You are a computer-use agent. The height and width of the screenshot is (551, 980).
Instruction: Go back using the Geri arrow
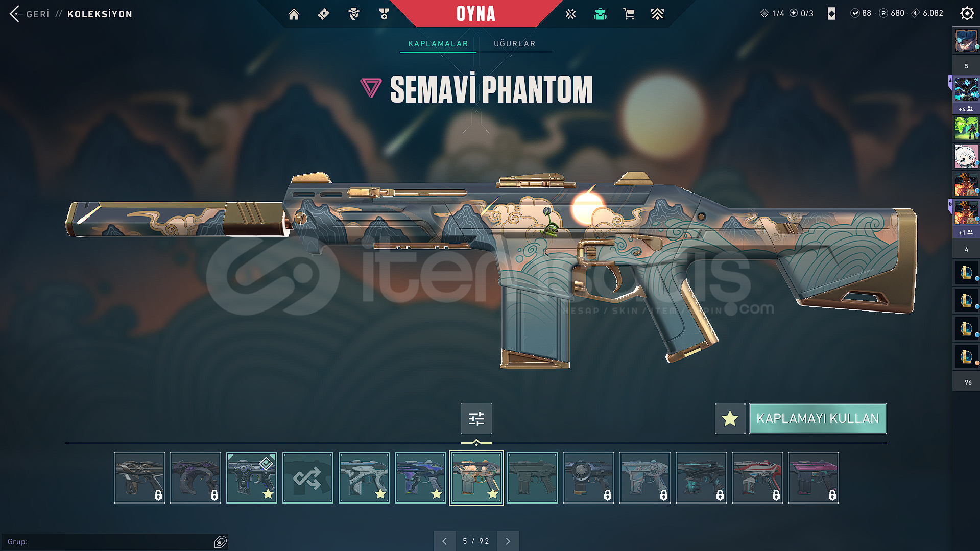(15, 14)
